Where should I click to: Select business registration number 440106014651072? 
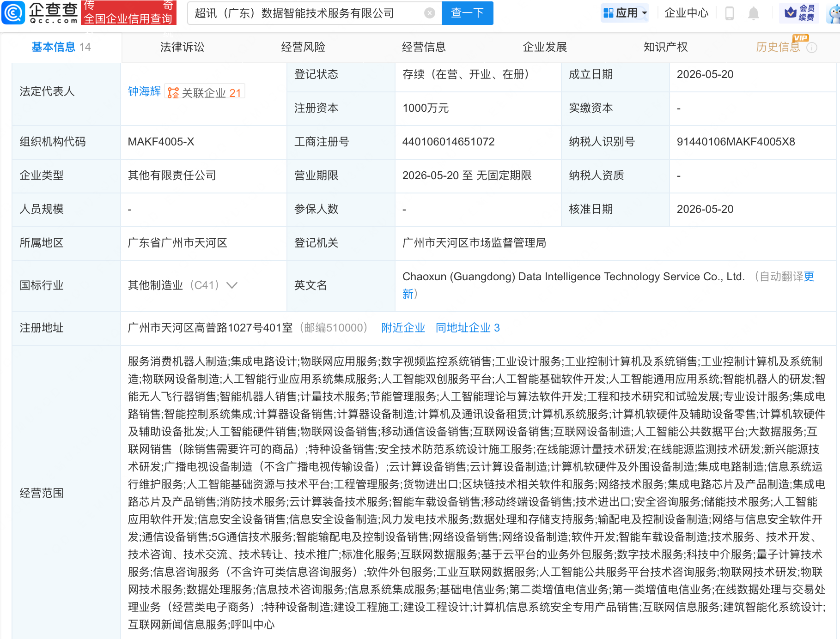click(x=448, y=142)
